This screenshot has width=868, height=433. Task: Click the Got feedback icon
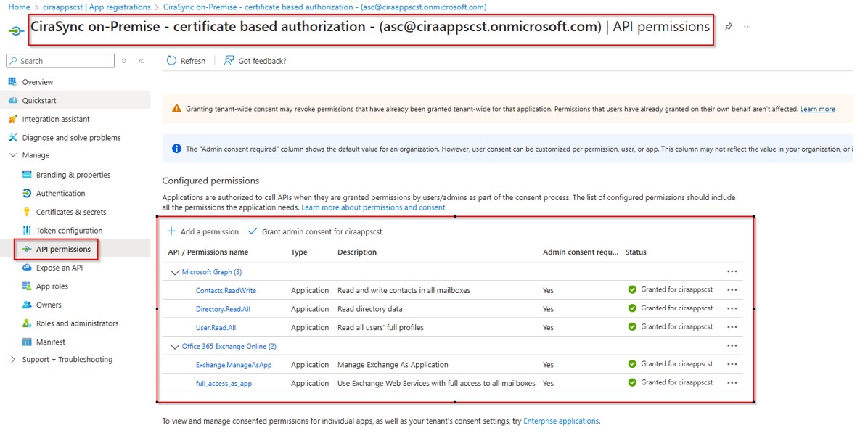pyautogui.click(x=229, y=61)
